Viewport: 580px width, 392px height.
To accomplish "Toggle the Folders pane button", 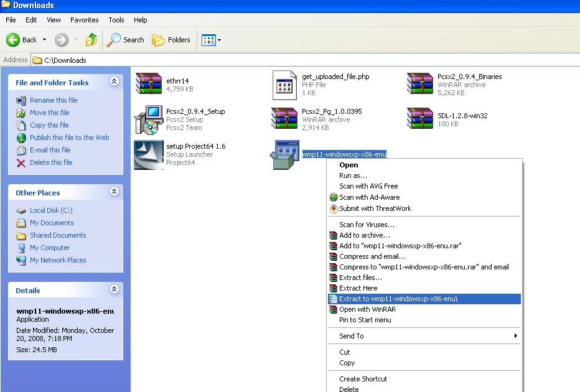I will point(171,40).
